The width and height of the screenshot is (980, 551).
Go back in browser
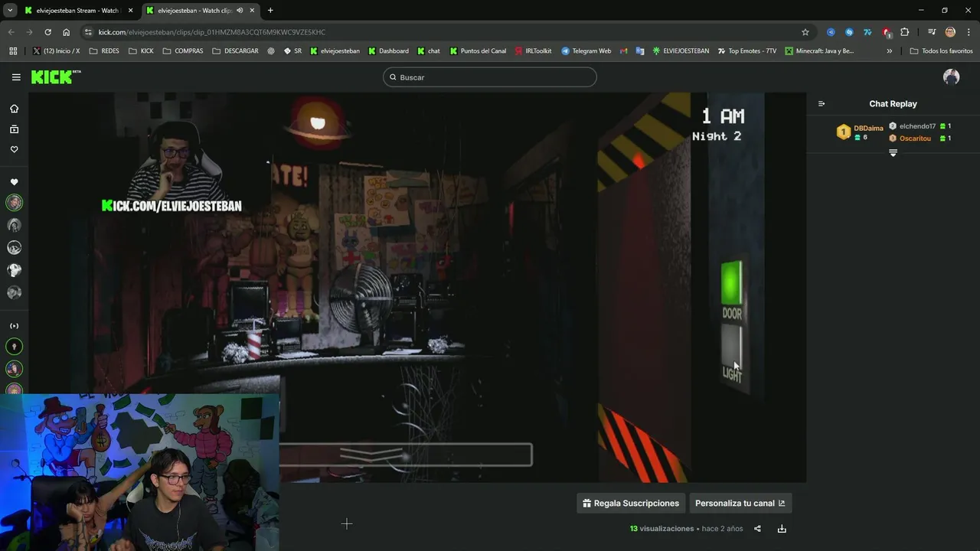(11, 32)
